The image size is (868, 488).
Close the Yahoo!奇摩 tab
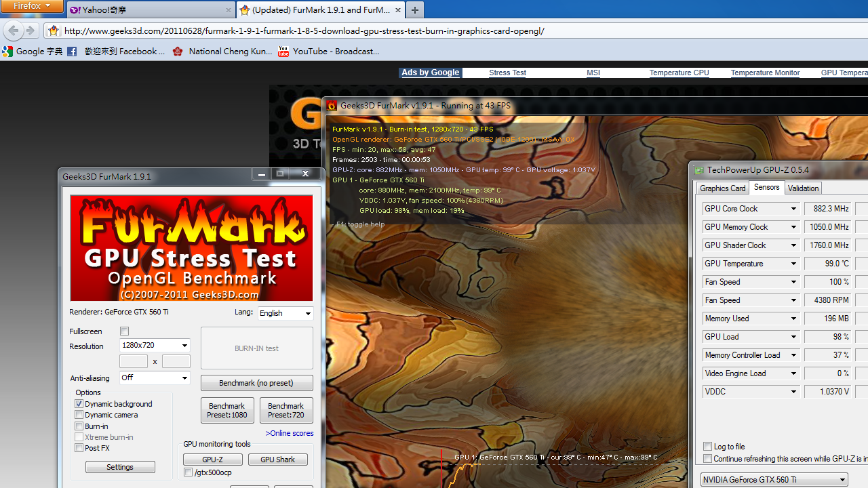(228, 10)
